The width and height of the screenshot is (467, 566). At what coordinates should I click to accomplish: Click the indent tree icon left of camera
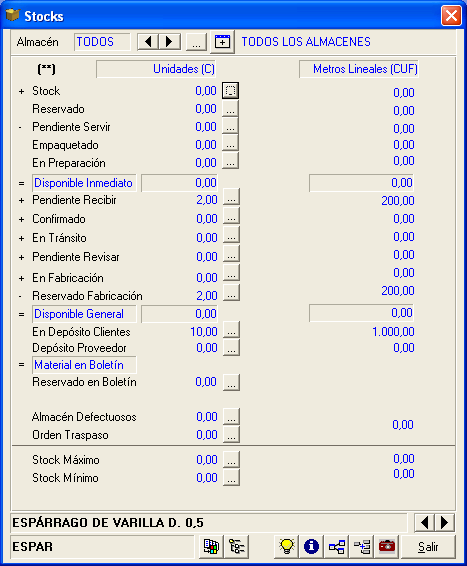(x=362, y=547)
